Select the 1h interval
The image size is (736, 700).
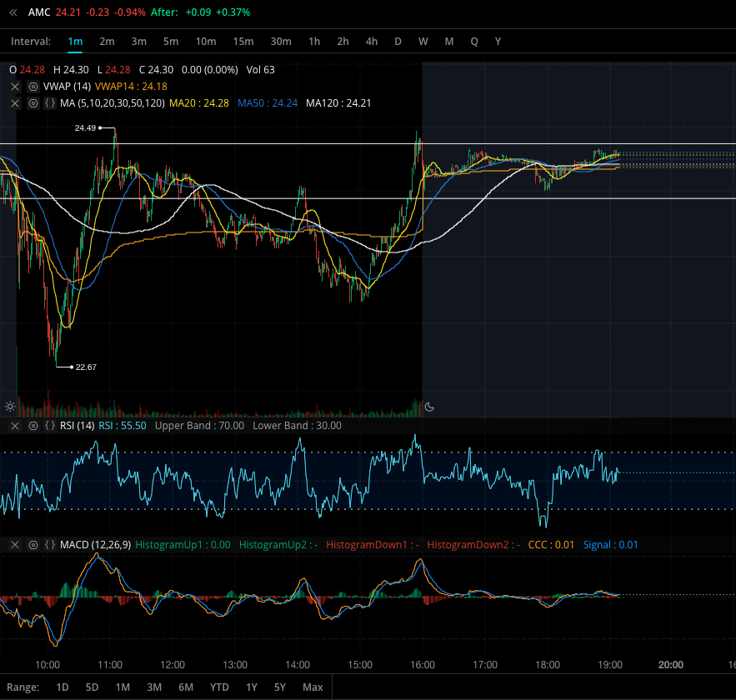(x=314, y=42)
